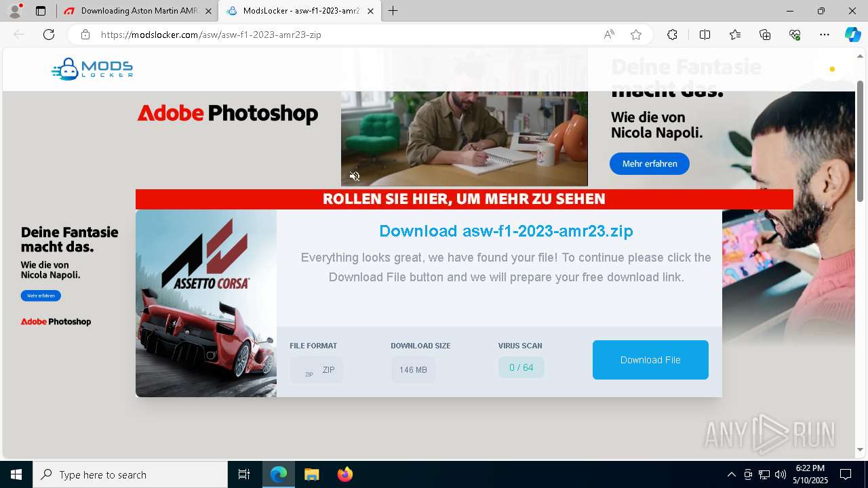
Task: Open Microsoft Edge from taskbar
Action: [x=279, y=474]
